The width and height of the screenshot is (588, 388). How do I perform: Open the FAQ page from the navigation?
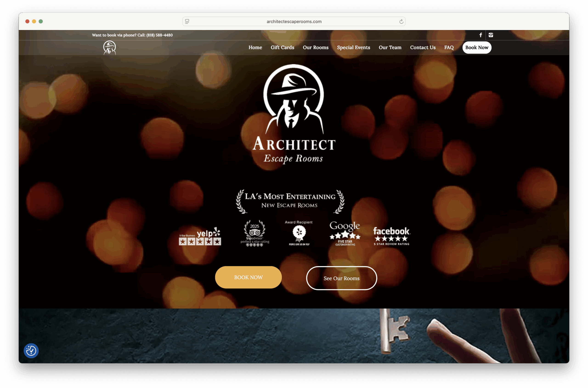(x=449, y=47)
